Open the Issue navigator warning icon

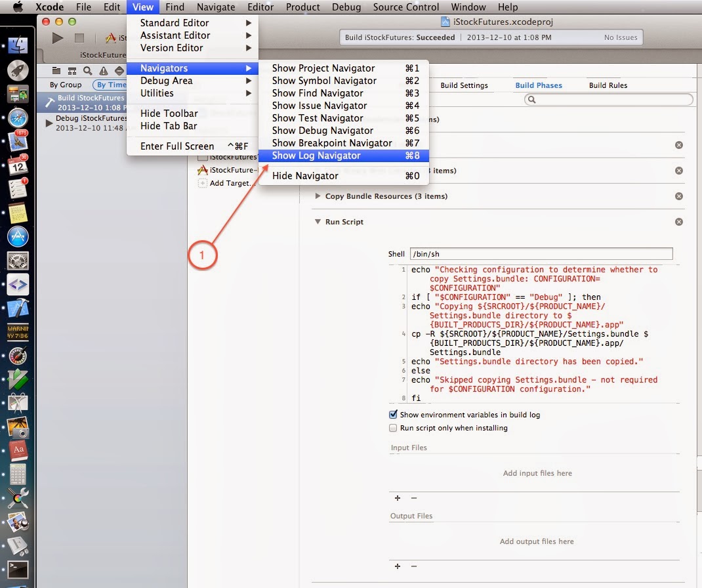(x=104, y=71)
